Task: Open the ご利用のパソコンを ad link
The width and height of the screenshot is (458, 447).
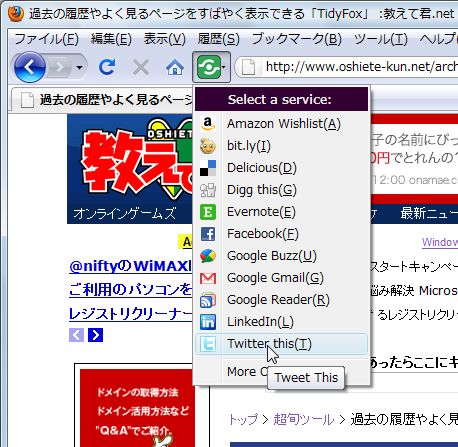Action: [131, 289]
